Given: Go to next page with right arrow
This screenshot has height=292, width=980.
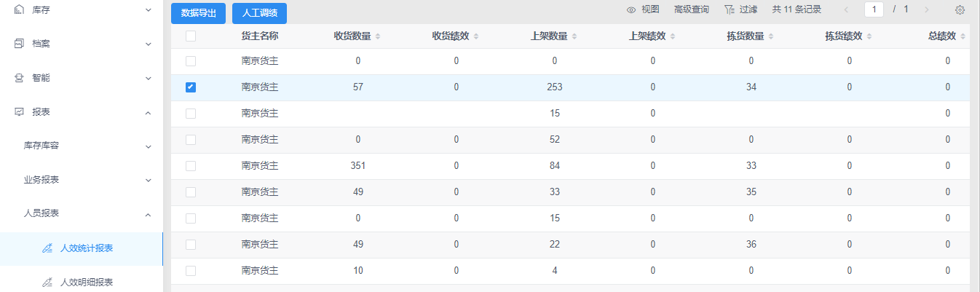Looking at the screenshot, I should pyautogui.click(x=926, y=9).
